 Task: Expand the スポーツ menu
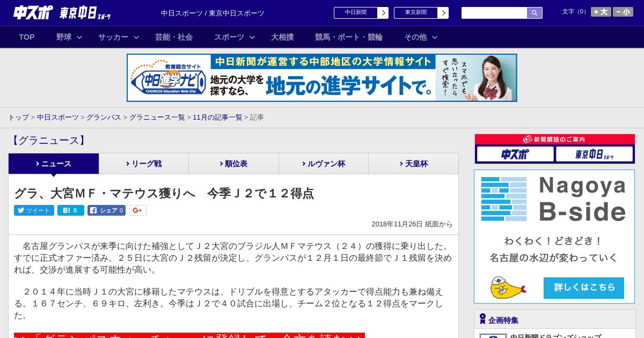pos(235,37)
